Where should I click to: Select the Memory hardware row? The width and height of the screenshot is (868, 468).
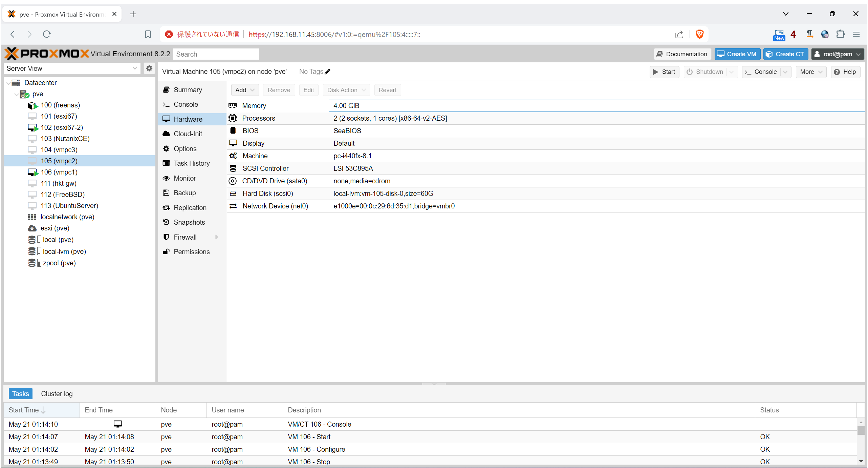[x=546, y=106]
